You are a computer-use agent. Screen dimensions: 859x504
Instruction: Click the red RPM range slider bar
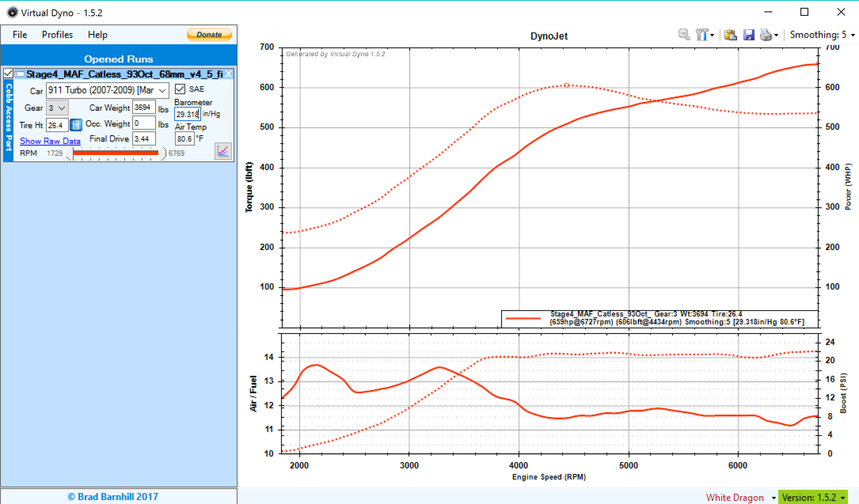point(115,153)
